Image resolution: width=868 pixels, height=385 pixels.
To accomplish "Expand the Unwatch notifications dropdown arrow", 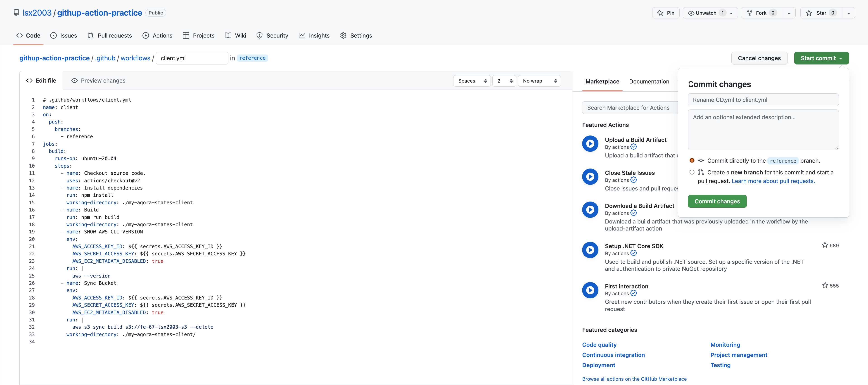I will (x=731, y=13).
